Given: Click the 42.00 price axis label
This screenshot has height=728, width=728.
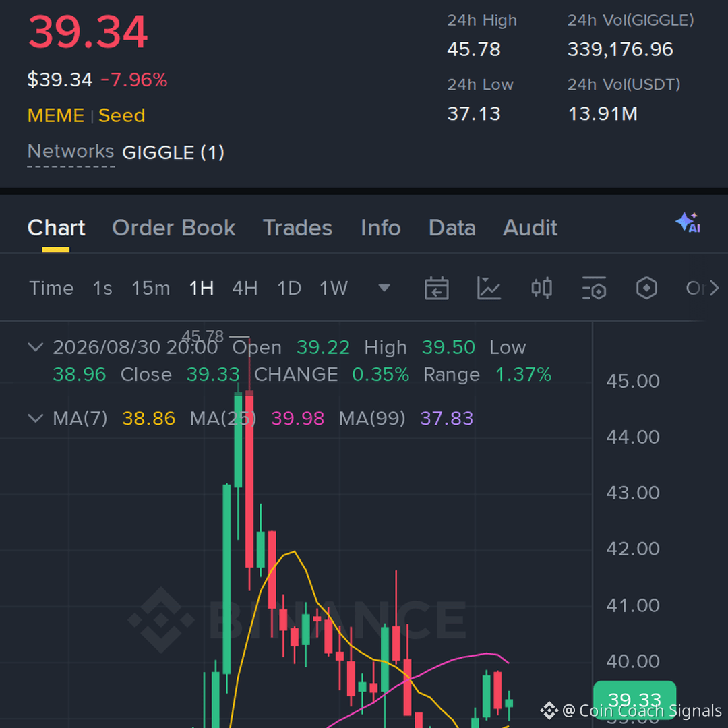Looking at the screenshot, I should coord(633,549).
